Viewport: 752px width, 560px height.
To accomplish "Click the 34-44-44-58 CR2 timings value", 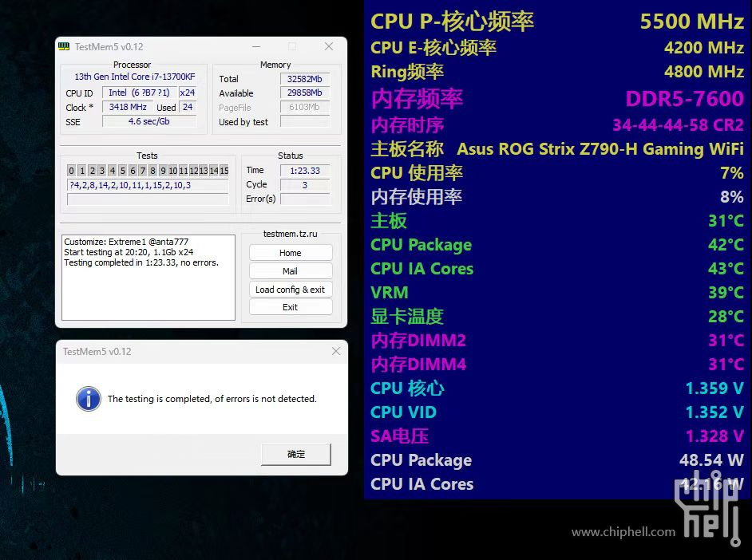I will (x=678, y=125).
